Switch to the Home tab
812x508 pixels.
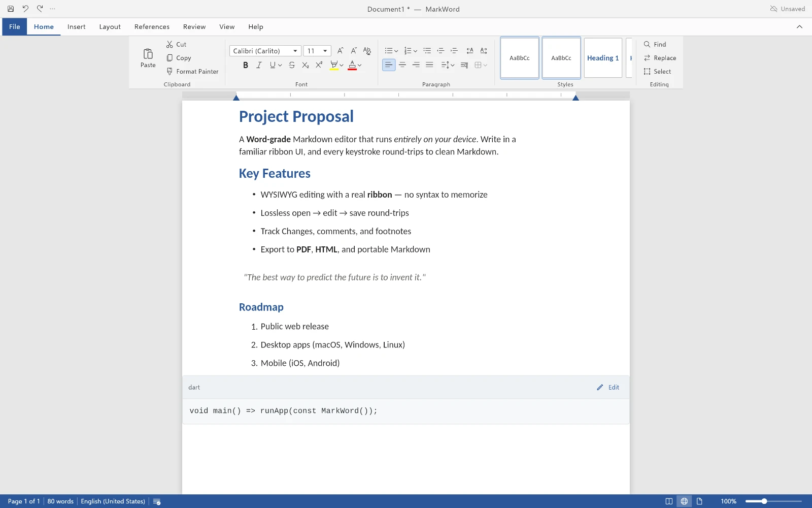(x=44, y=27)
